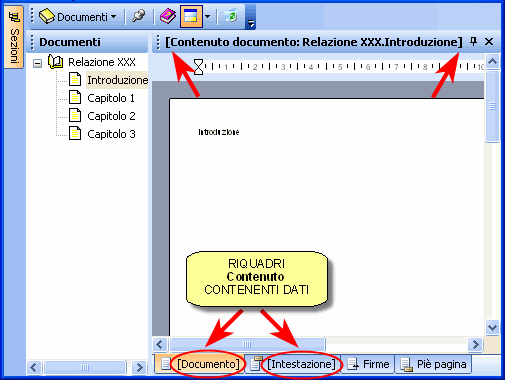Click the highlighted panel layout icon

[191, 16]
